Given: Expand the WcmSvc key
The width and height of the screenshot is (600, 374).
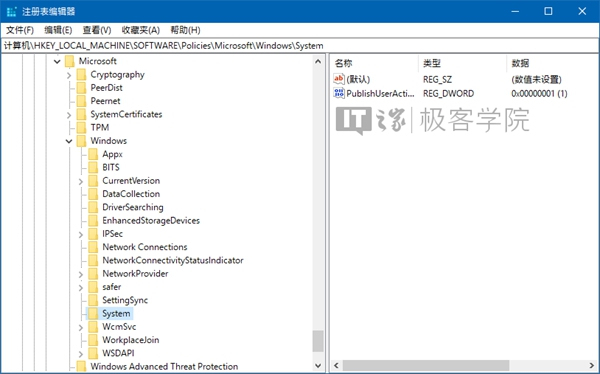Looking at the screenshot, I should 81,327.
